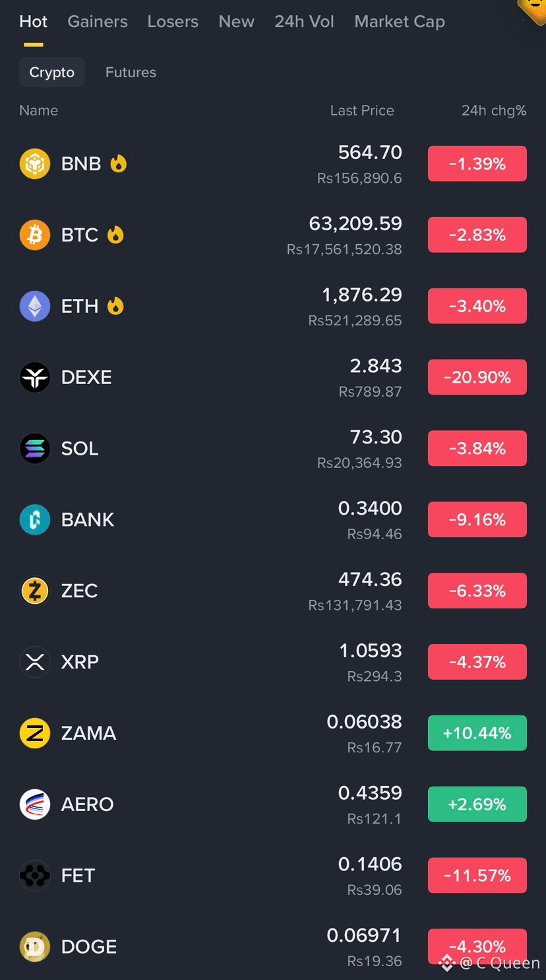
Task: Tap the XRP logo icon
Action: (35, 662)
